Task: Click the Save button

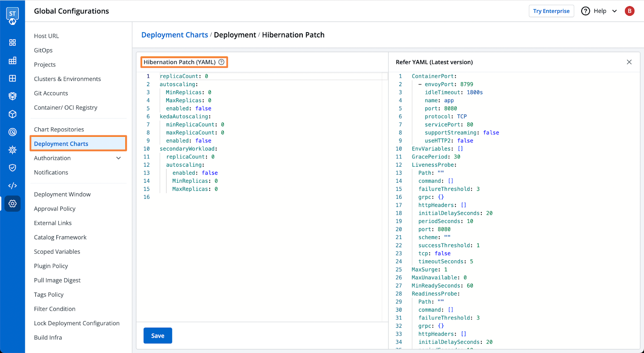Action: click(158, 336)
